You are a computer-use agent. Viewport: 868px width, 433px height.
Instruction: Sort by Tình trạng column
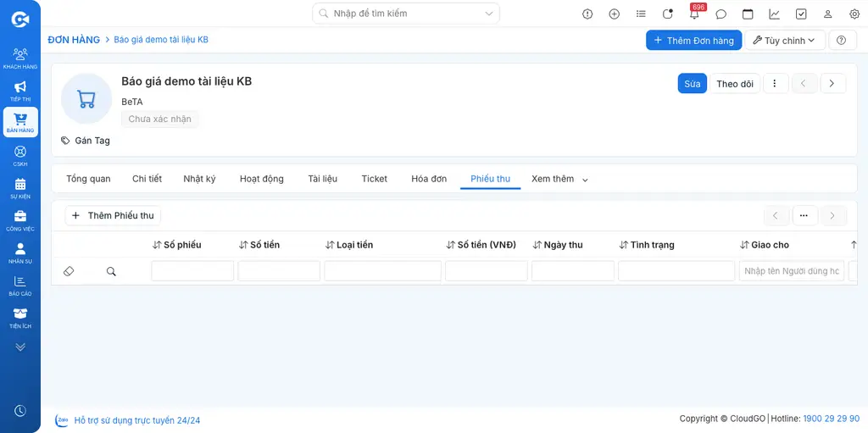[647, 245]
